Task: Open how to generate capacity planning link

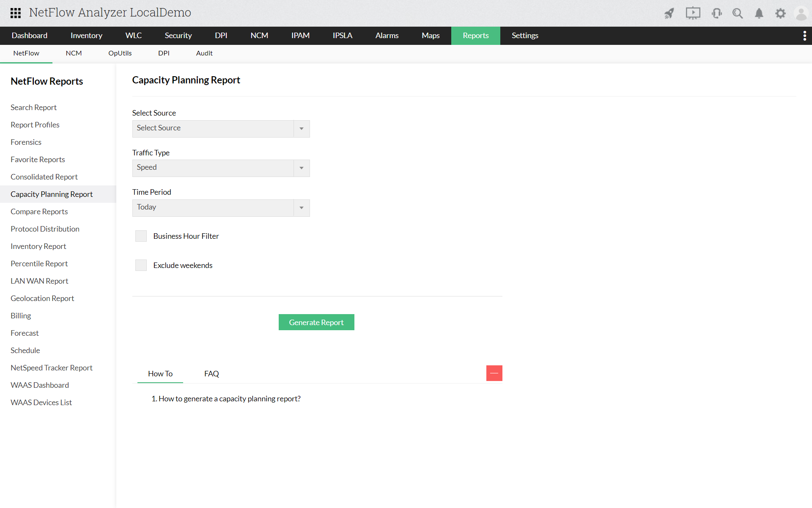Action: [x=229, y=399]
